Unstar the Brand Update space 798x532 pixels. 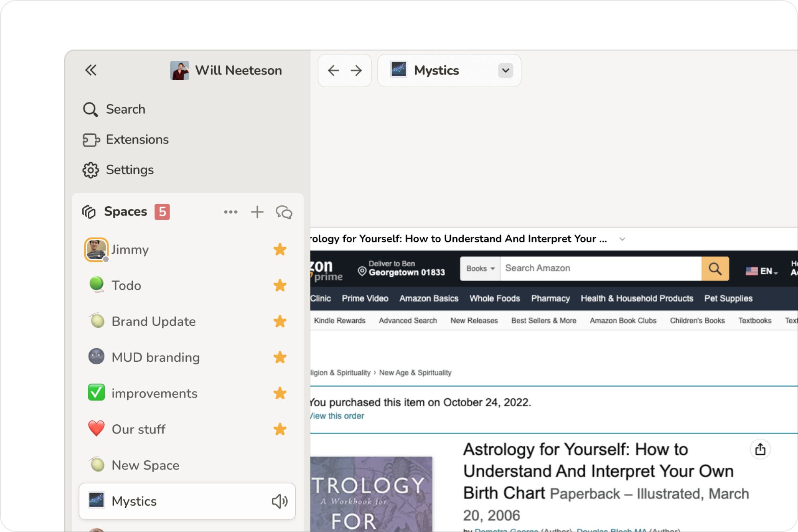click(280, 321)
